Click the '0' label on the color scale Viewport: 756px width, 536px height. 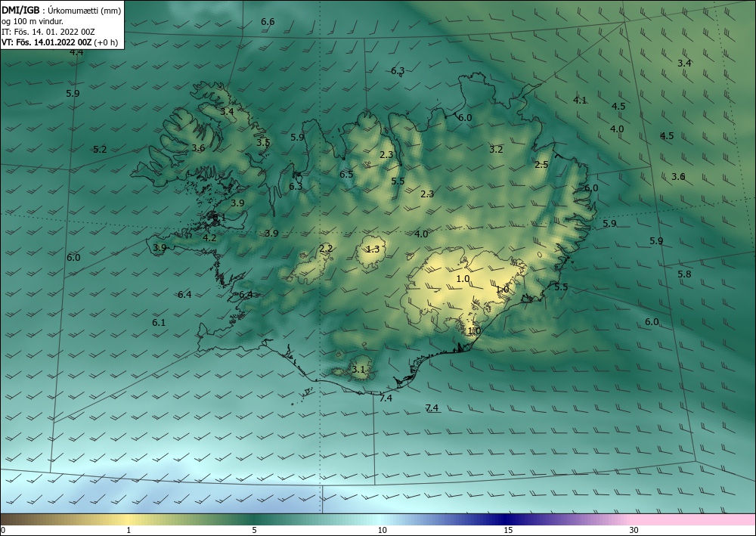click(x=3, y=531)
